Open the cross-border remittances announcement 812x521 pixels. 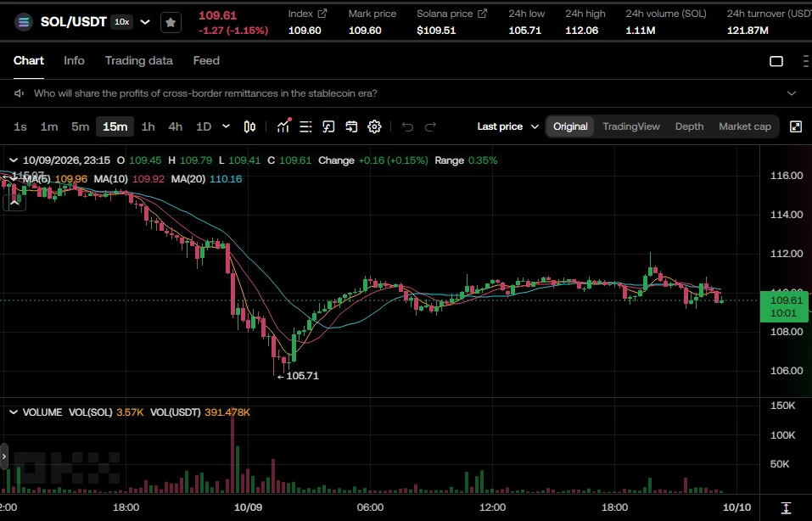click(x=205, y=93)
